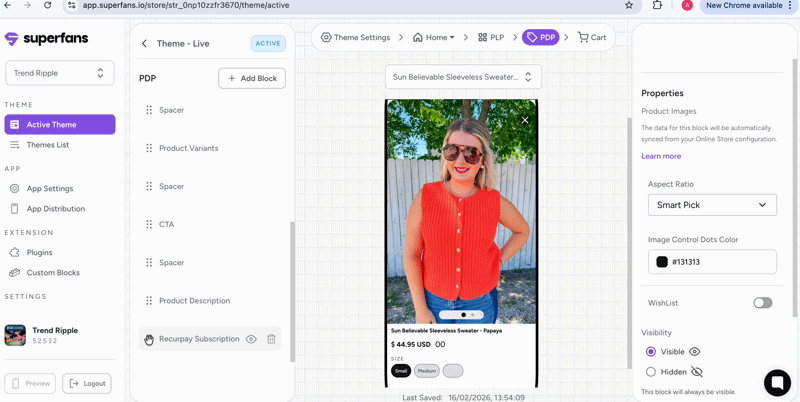Open Custom Blocks in the sidebar

click(x=53, y=273)
